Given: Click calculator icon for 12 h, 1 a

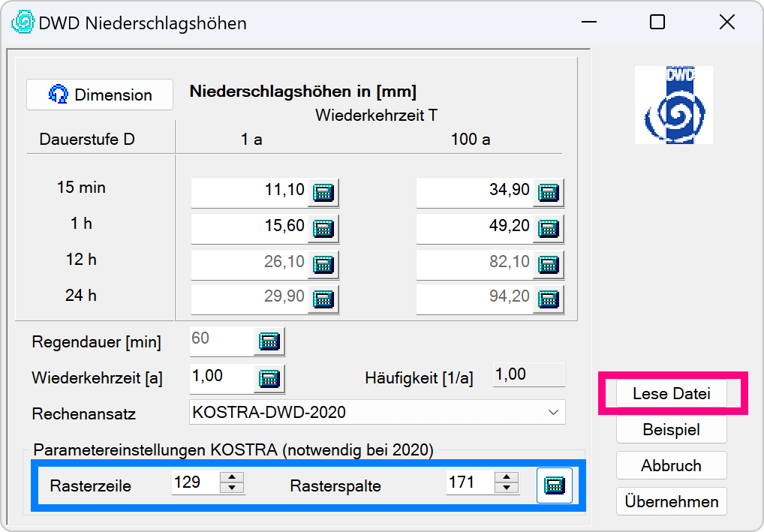Looking at the screenshot, I should [x=323, y=264].
